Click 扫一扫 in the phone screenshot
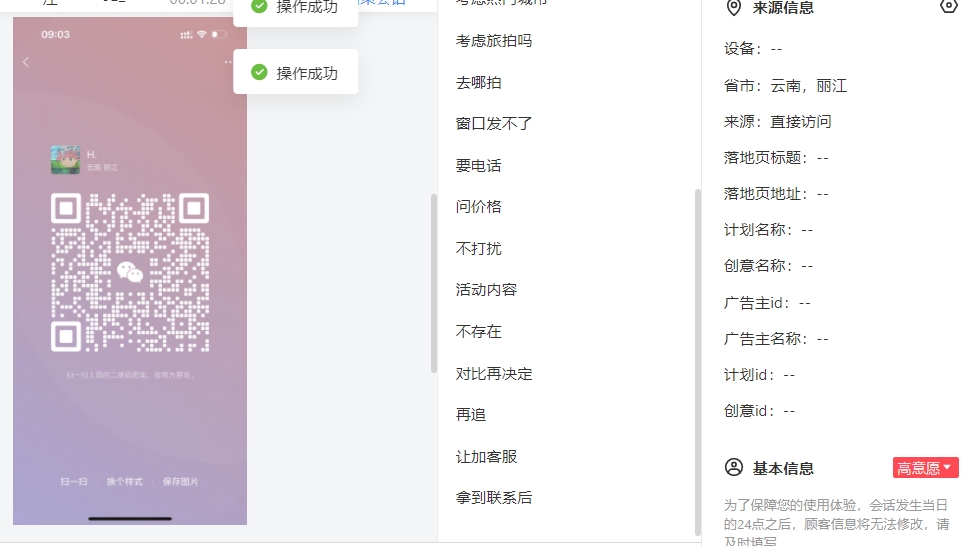The height and width of the screenshot is (546, 977). (x=74, y=482)
